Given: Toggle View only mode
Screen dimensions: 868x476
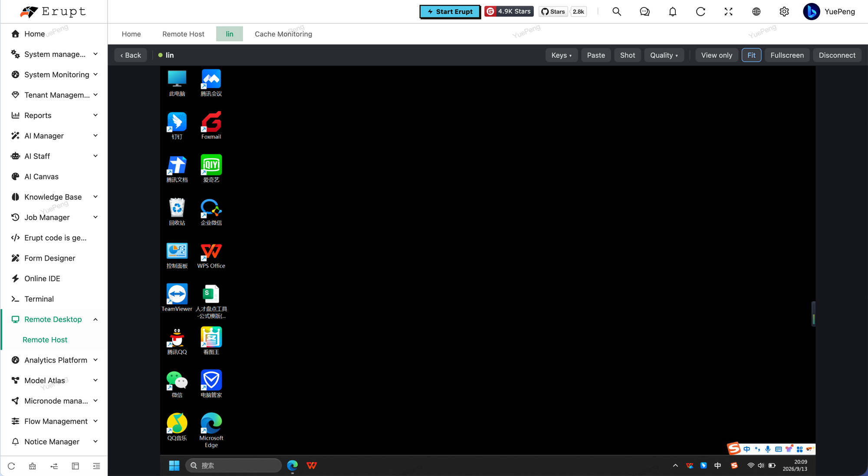Looking at the screenshot, I should 717,55.
